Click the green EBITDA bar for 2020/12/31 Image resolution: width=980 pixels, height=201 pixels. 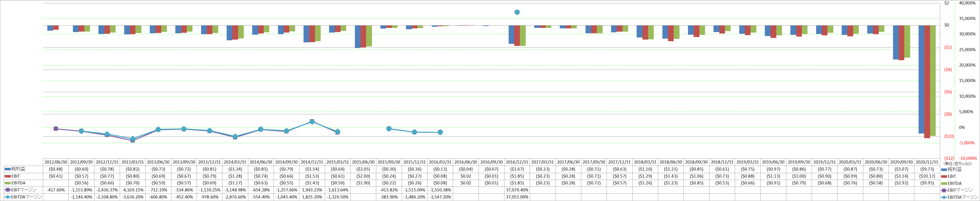[x=933, y=81]
